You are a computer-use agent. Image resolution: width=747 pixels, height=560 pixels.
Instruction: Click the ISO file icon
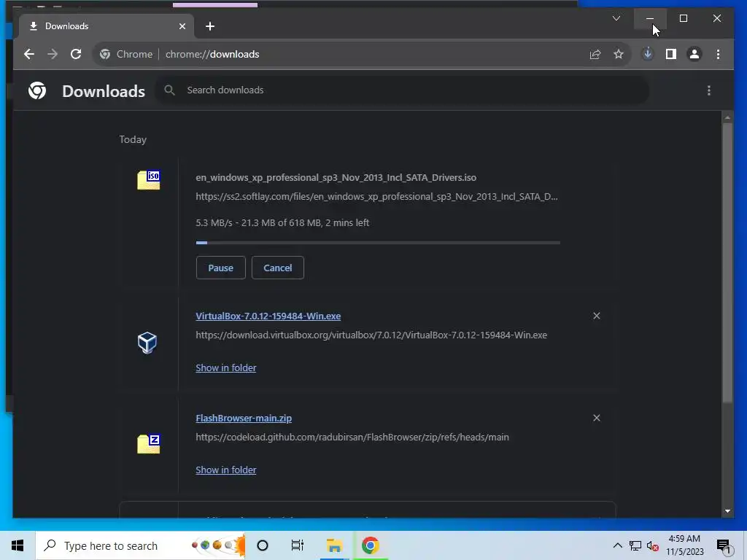click(x=149, y=180)
